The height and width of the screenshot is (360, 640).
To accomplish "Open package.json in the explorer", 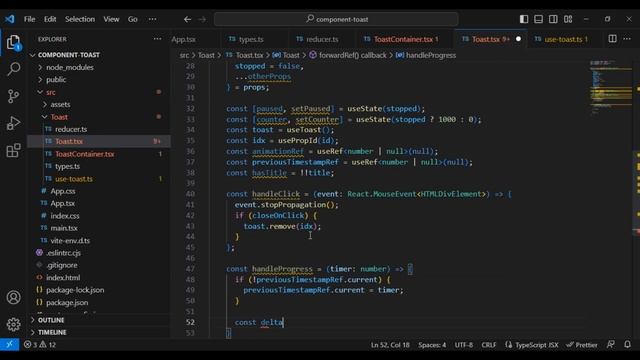I will (x=67, y=302).
